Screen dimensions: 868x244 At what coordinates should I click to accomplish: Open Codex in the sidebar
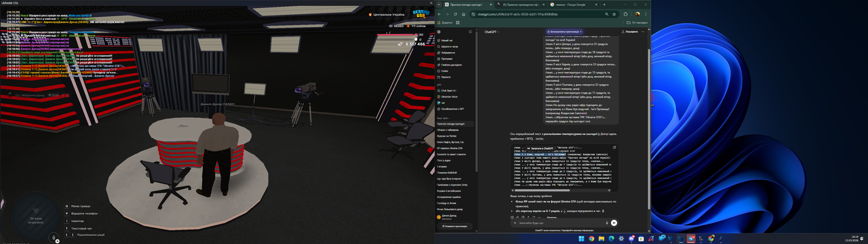[x=456, y=70]
